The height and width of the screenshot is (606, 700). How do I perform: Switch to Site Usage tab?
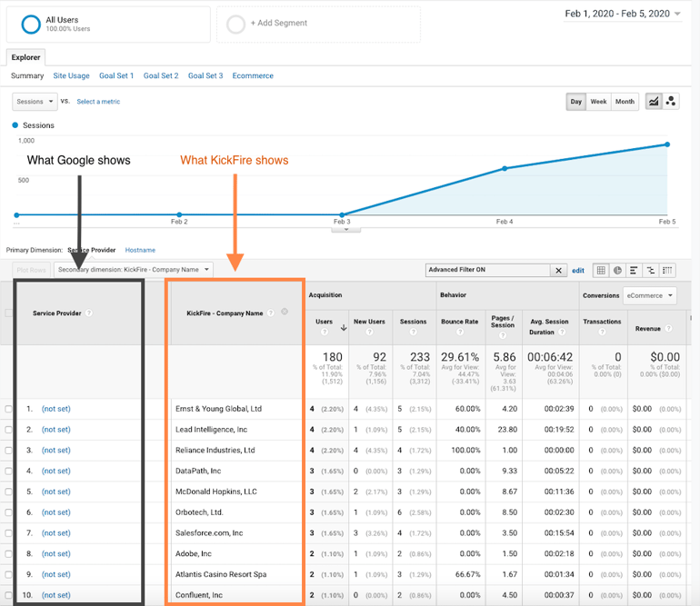(x=72, y=75)
